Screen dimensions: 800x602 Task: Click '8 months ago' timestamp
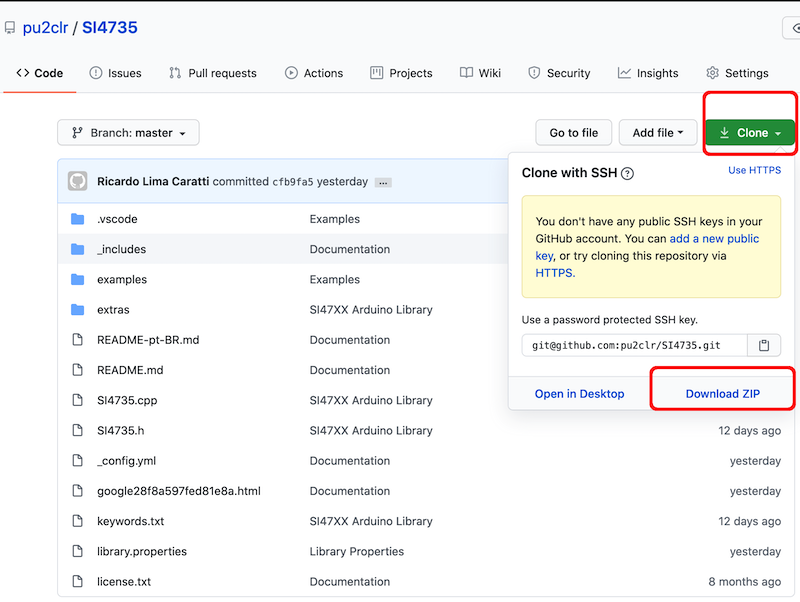click(x=744, y=582)
